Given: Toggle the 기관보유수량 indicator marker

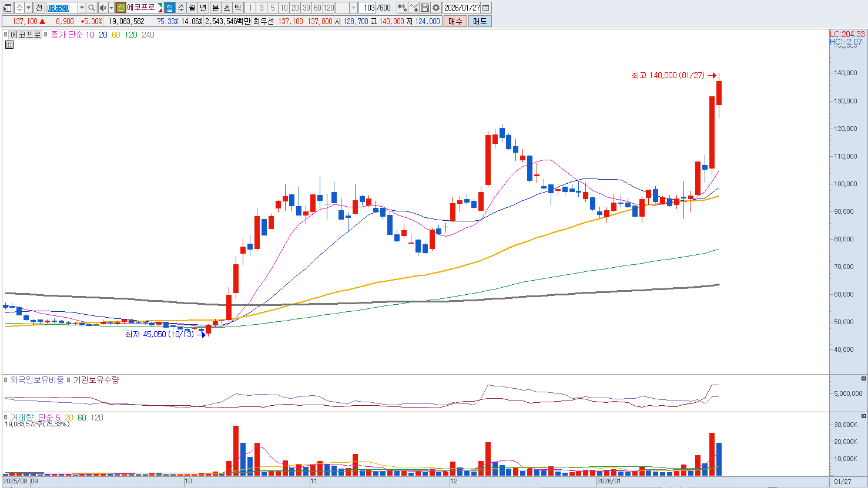Looking at the screenshot, I should coord(69,381).
